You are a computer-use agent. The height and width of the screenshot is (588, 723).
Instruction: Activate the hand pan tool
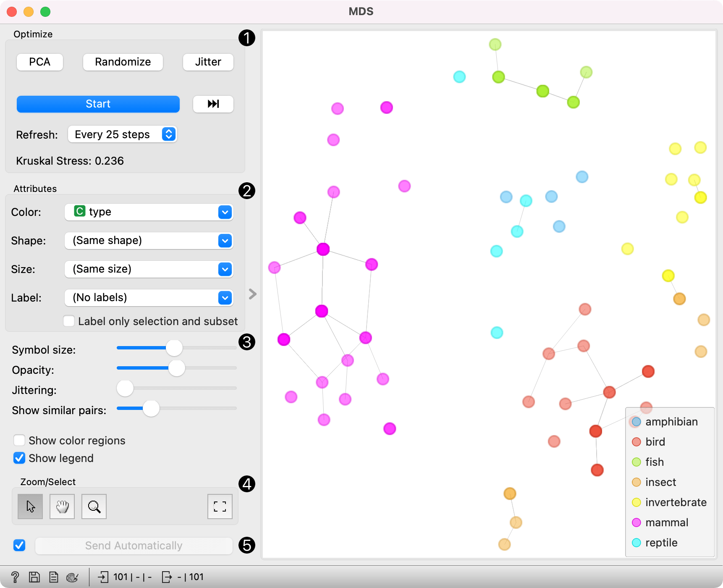click(62, 507)
